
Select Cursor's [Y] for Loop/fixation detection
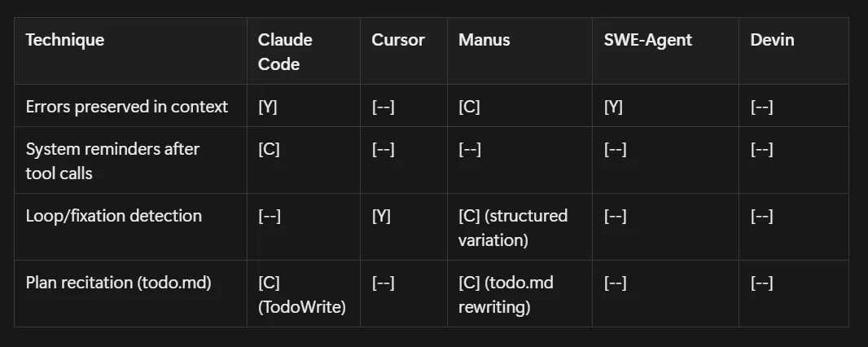pyautogui.click(x=381, y=216)
